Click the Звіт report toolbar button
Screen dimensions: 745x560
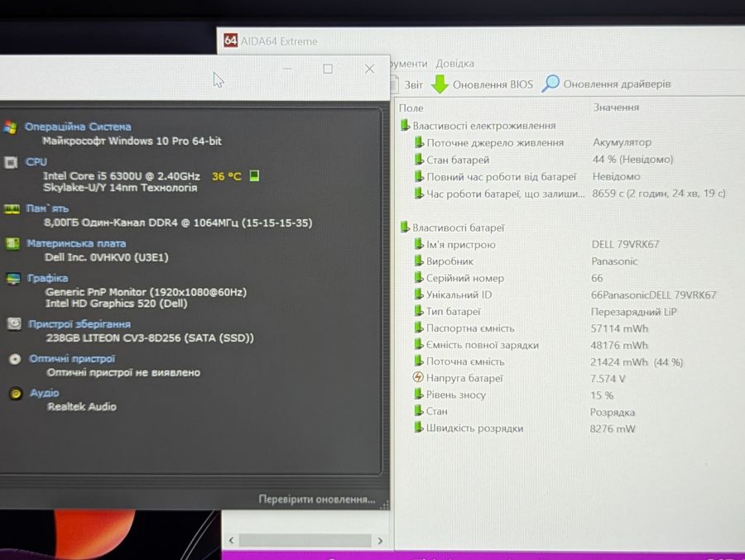click(x=407, y=84)
